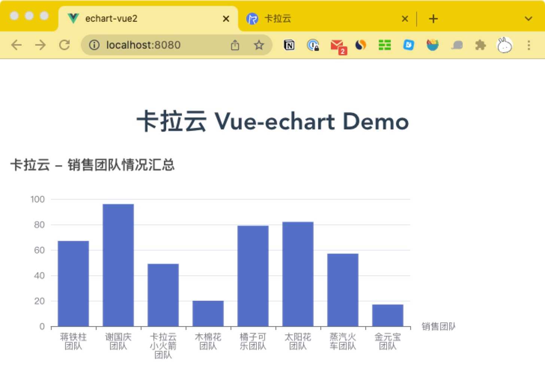Share this page from the address bar
This screenshot has height=392, width=545.
pyautogui.click(x=235, y=45)
